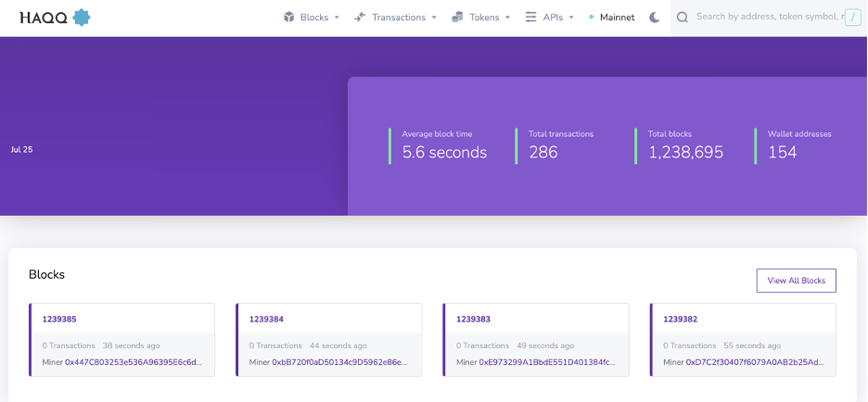The height and width of the screenshot is (402, 868).
Task: Click '38 seconds ago' on block 1239385
Action: tap(131, 345)
